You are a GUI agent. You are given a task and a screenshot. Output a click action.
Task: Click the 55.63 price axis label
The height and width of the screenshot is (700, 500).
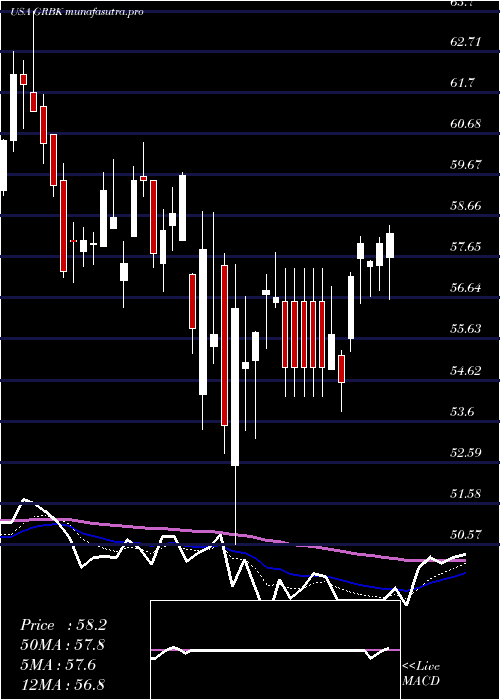pyautogui.click(x=467, y=328)
